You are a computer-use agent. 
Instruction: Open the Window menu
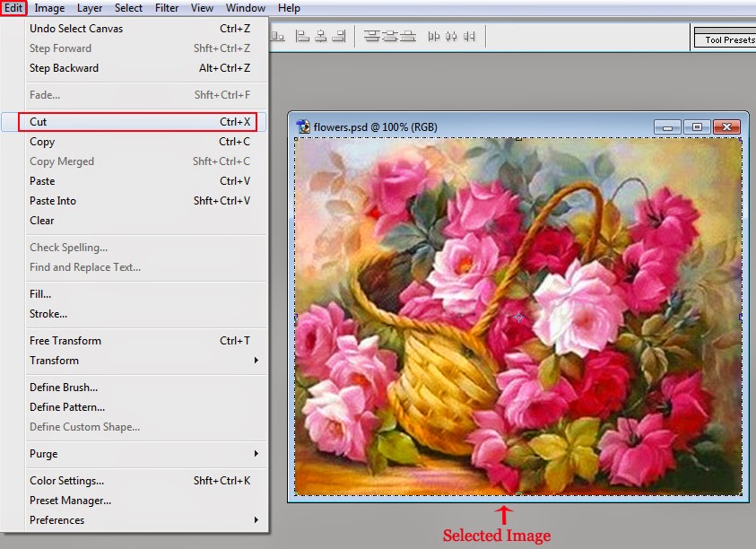click(246, 8)
